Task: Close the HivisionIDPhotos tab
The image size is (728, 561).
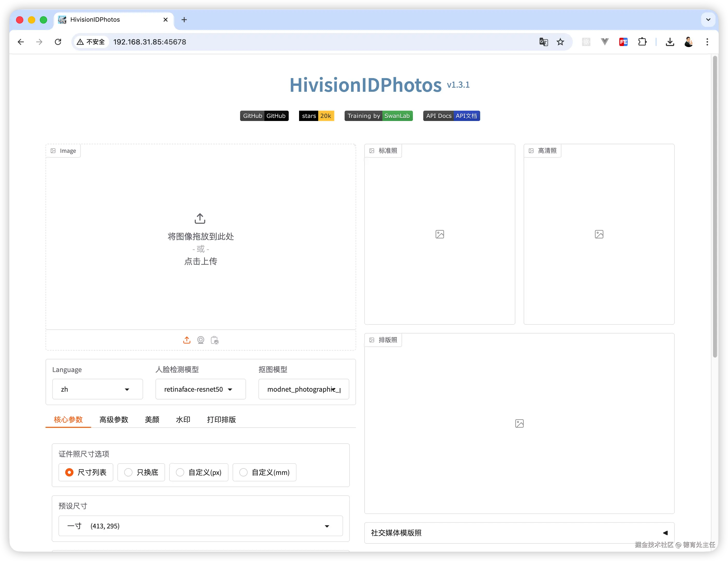Action: point(165,20)
